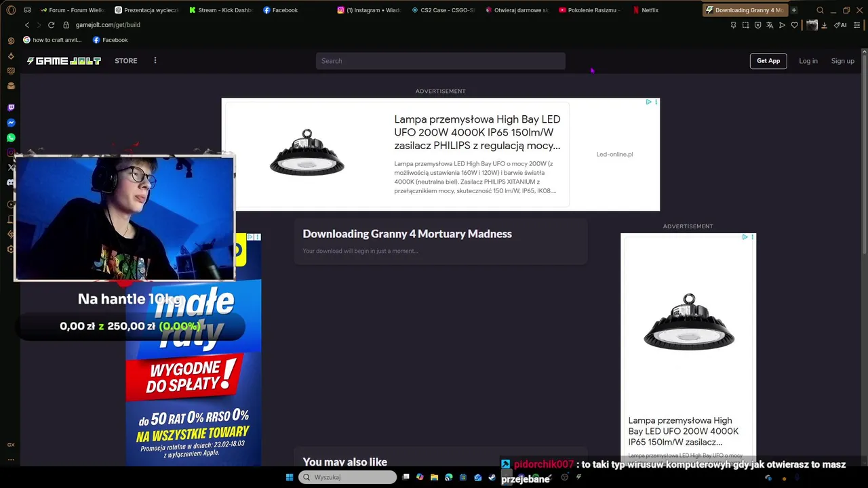Open File Explorer folder from taskbar
Viewport: 868px width, 488px height.
[x=434, y=477]
